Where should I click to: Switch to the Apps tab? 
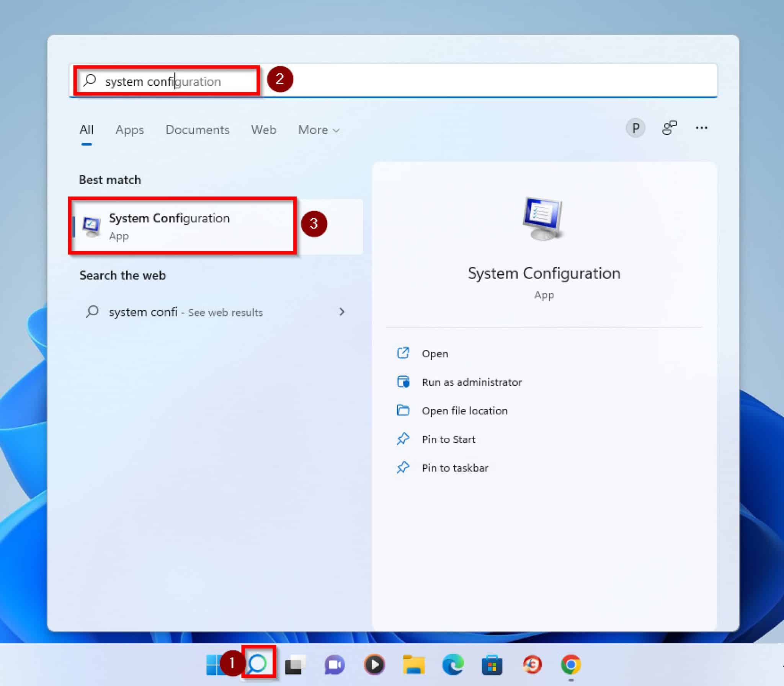129,130
